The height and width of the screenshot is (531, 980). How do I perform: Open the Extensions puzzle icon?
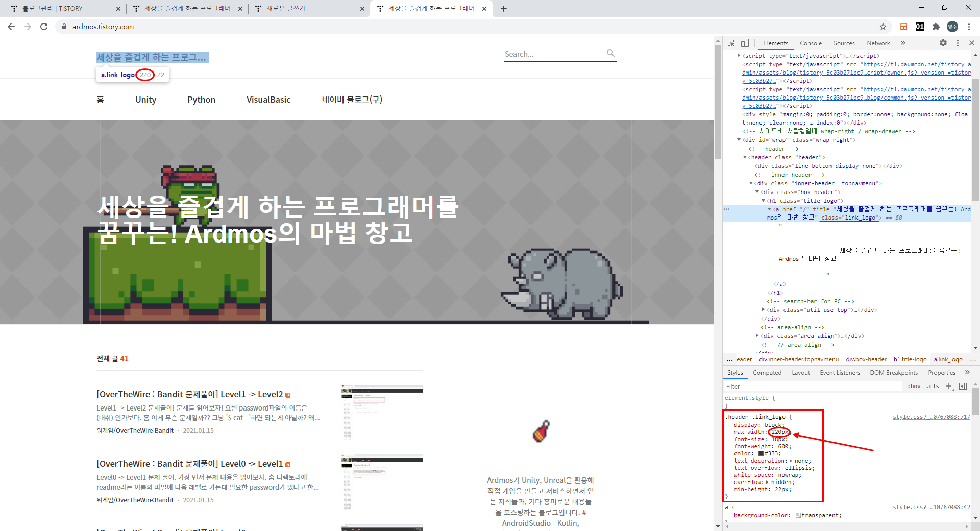coord(936,27)
